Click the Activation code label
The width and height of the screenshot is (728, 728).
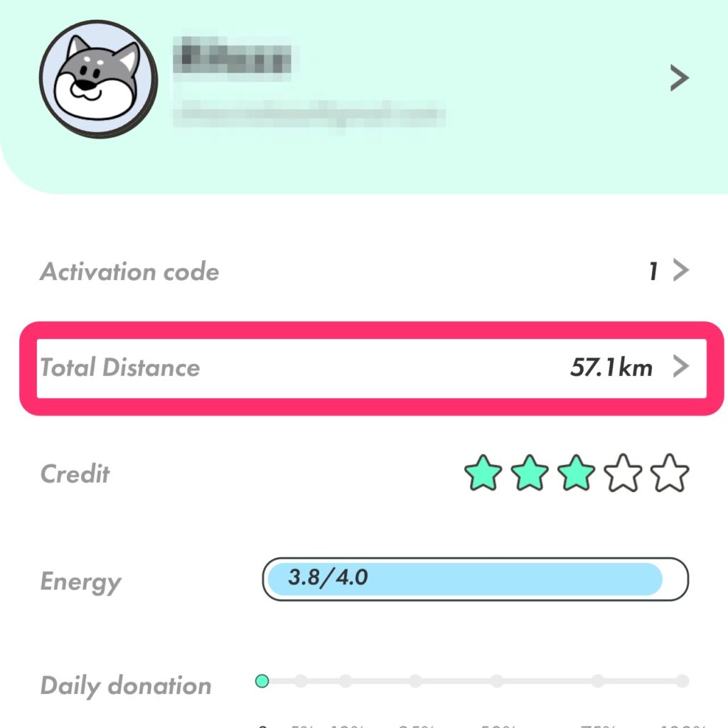point(129,272)
